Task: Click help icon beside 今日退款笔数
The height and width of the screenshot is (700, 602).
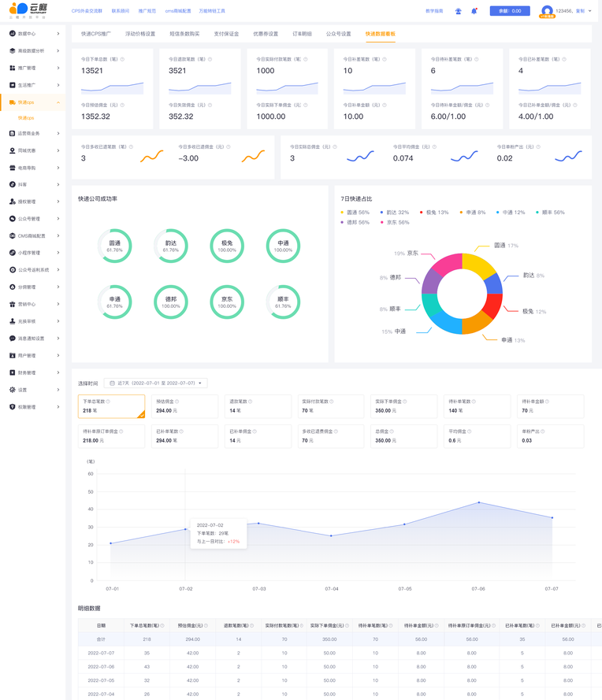Action: pyautogui.click(x=210, y=59)
